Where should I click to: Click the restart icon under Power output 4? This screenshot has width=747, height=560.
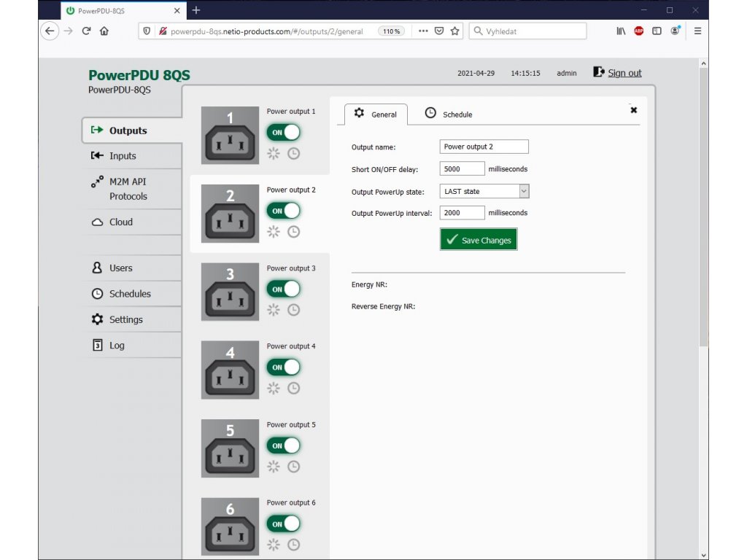pyautogui.click(x=274, y=388)
